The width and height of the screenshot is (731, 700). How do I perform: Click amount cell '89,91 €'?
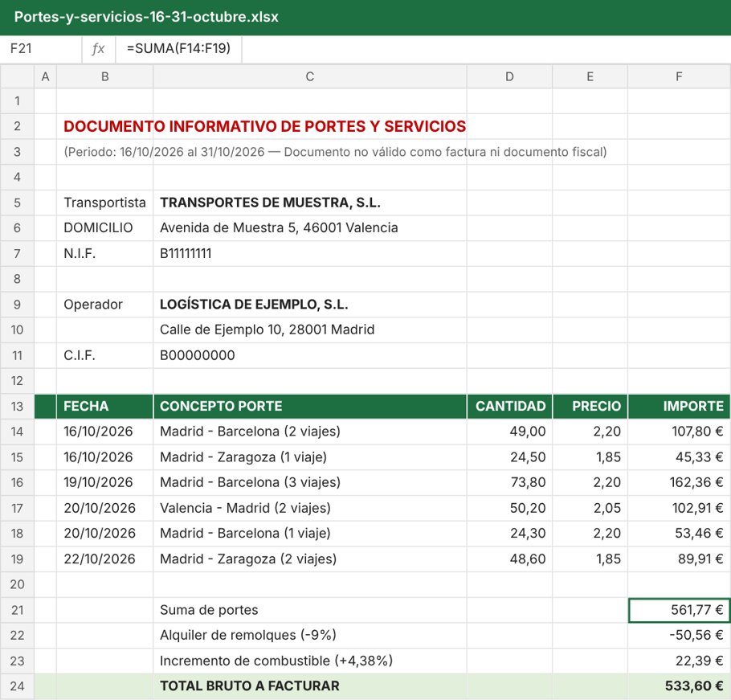pos(680,559)
